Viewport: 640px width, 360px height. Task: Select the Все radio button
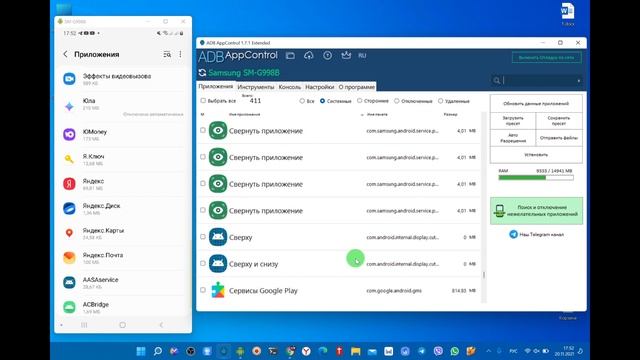(x=302, y=101)
